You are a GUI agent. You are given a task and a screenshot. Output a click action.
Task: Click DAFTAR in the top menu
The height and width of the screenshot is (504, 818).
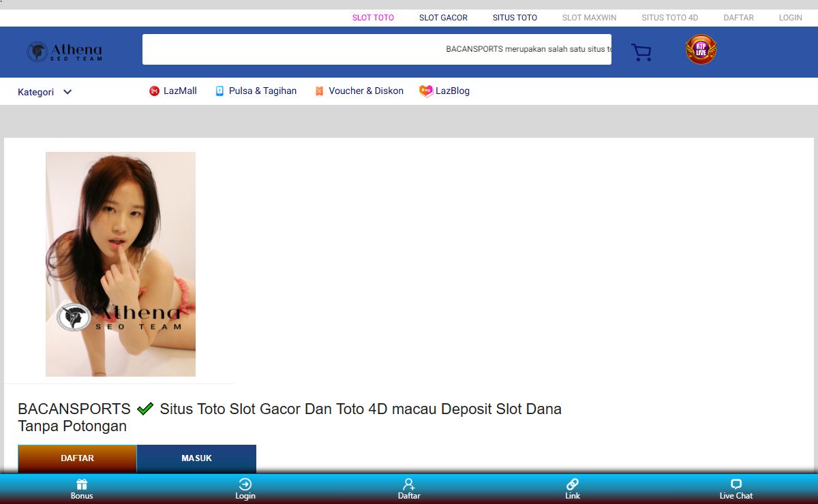[x=739, y=18]
